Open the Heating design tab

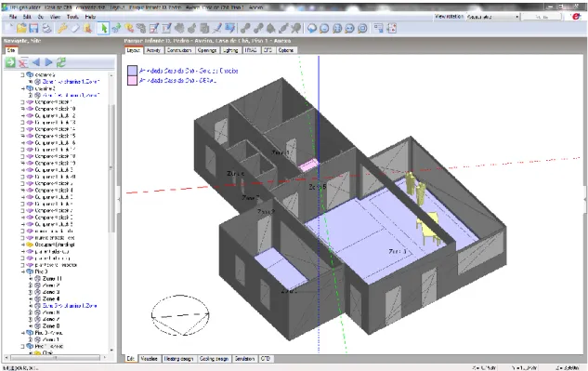[x=179, y=359]
